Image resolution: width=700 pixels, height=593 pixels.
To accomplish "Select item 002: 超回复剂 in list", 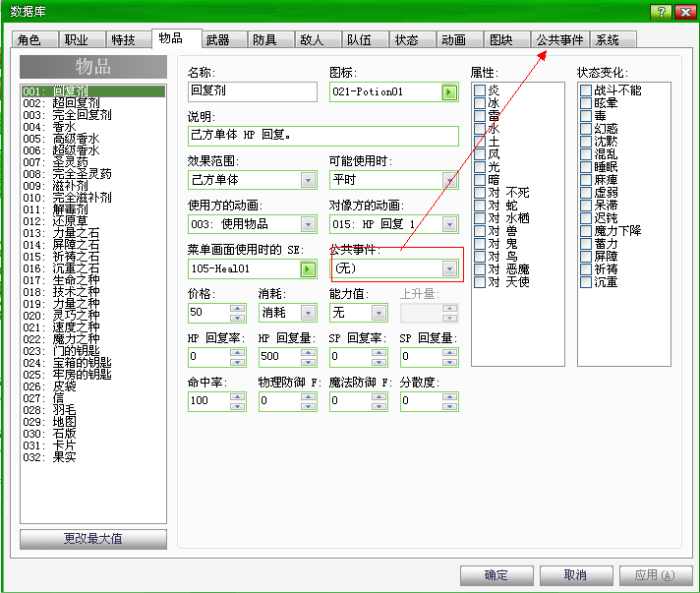I will click(93, 103).
